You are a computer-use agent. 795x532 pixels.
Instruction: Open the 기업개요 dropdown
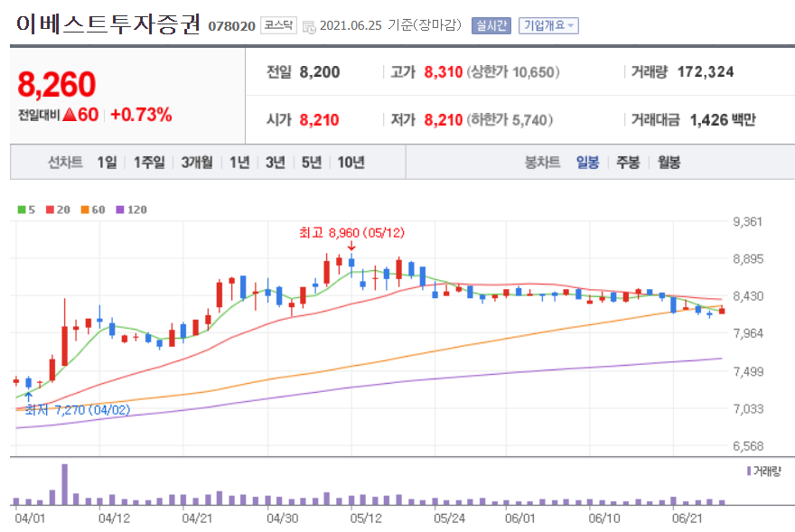click(548, 25)
